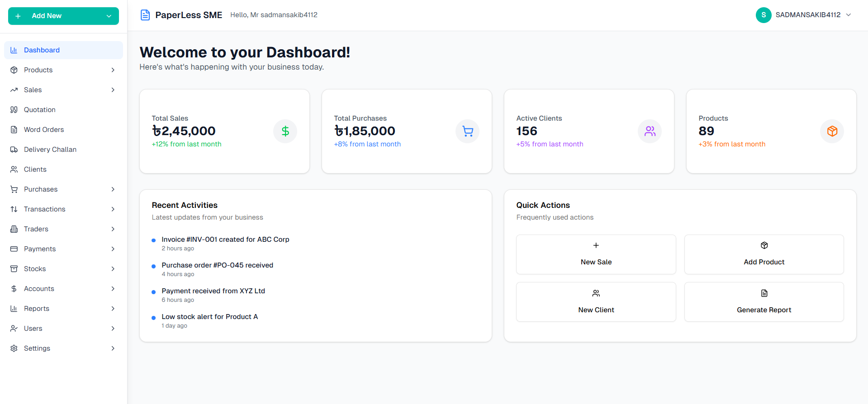Expand the SADMANSAKIB4112 account menu chevron

849,15
